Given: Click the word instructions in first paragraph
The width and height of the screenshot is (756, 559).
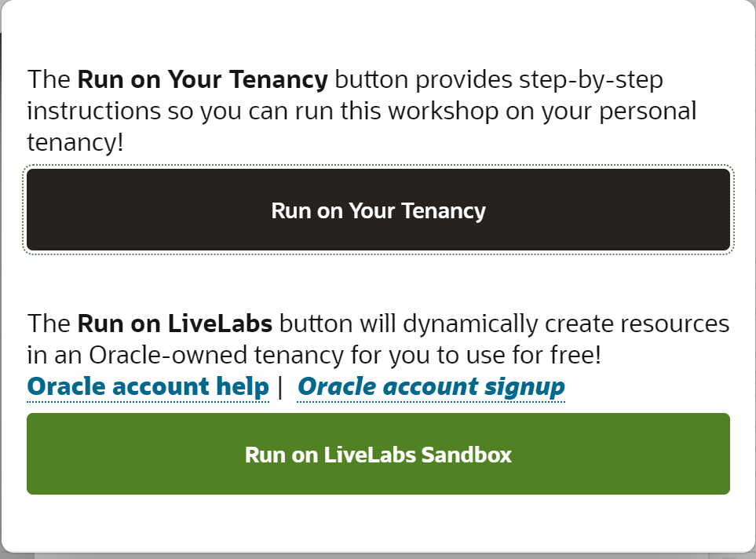Looking at the screenshot, I should point(93,111).
